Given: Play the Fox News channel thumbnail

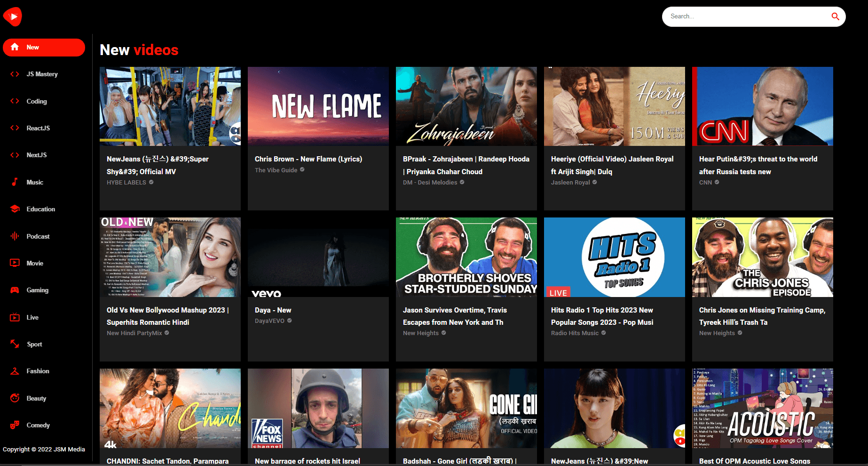Looking at the screenshot, I should (x=318, y=408).
